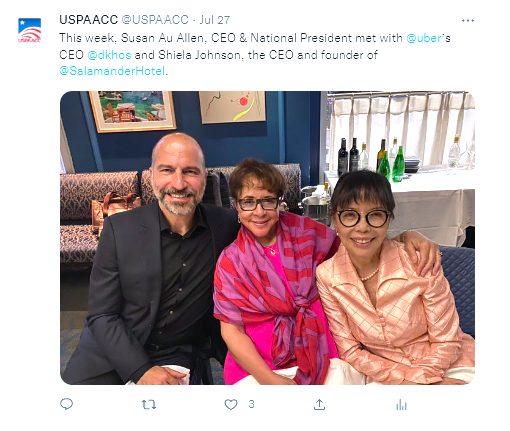Click the @USPAACC handle
This screenshot has height=431, width=510.
coord(155,20)
